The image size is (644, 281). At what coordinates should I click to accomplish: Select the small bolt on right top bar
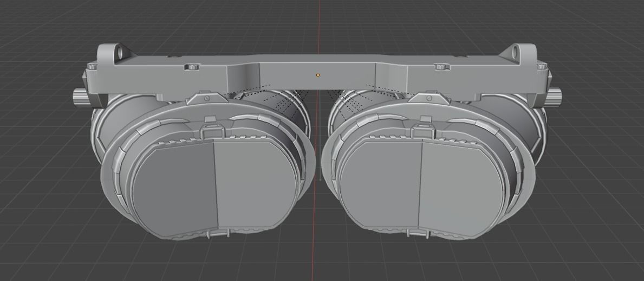tap(441, 67)
